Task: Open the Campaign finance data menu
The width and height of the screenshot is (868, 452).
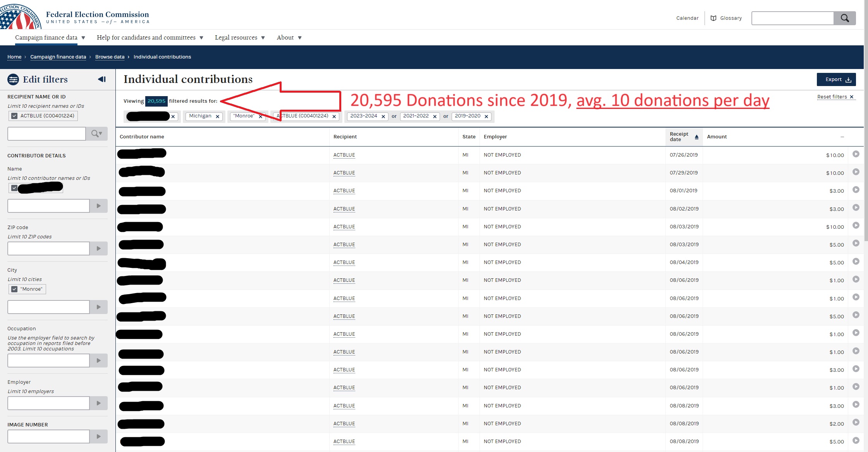Action: click(x=50, y=38)
